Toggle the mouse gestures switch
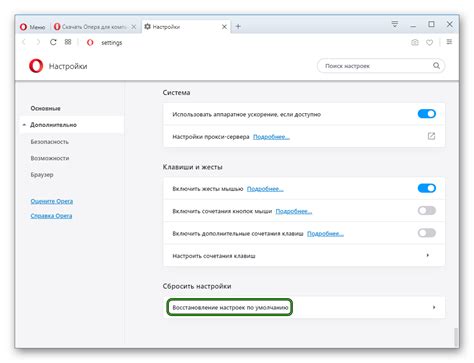This screenshot has width=474, height=363. [x=427, y=188]
